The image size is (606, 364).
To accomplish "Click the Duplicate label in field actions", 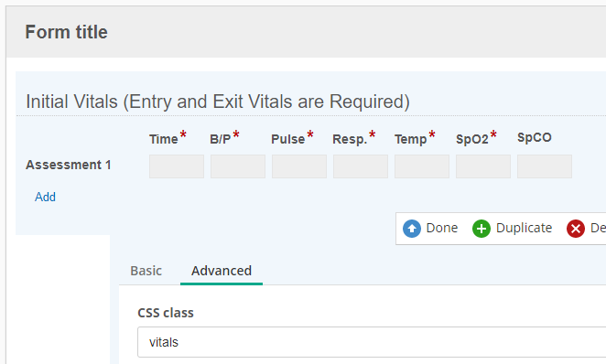I will pyautogui.click(x=524, y=228).
